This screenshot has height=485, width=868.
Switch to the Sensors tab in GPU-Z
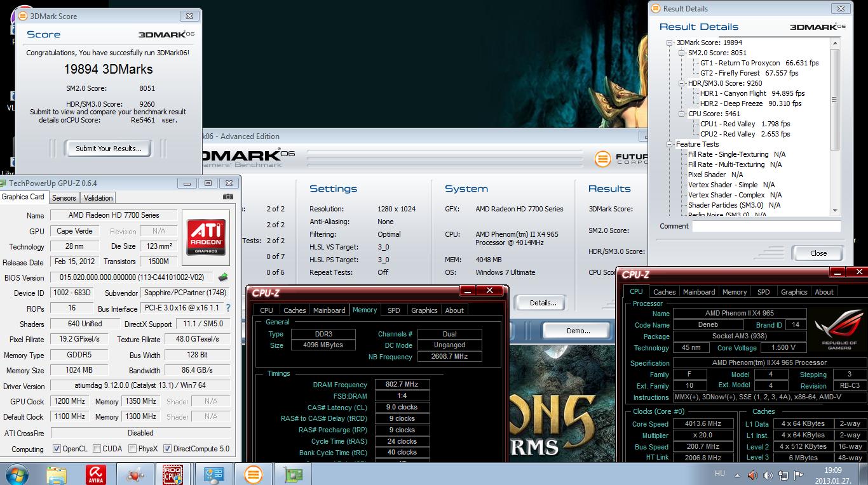64,198
